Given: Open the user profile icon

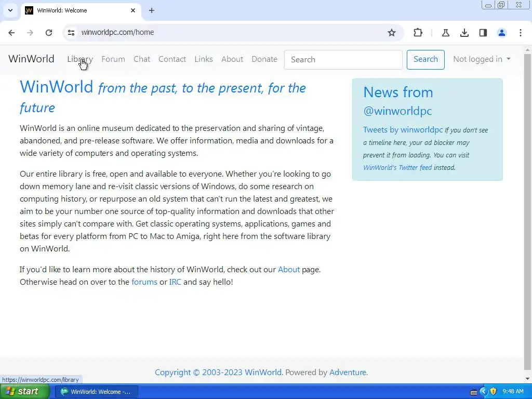Looking at the screenshot, I should coord(501,33).
